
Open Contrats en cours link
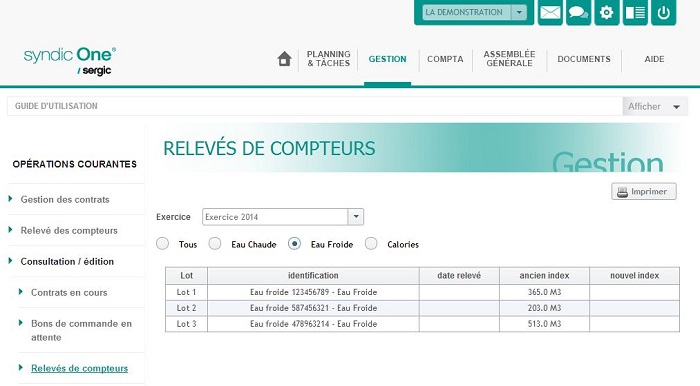tap(69, 293)
